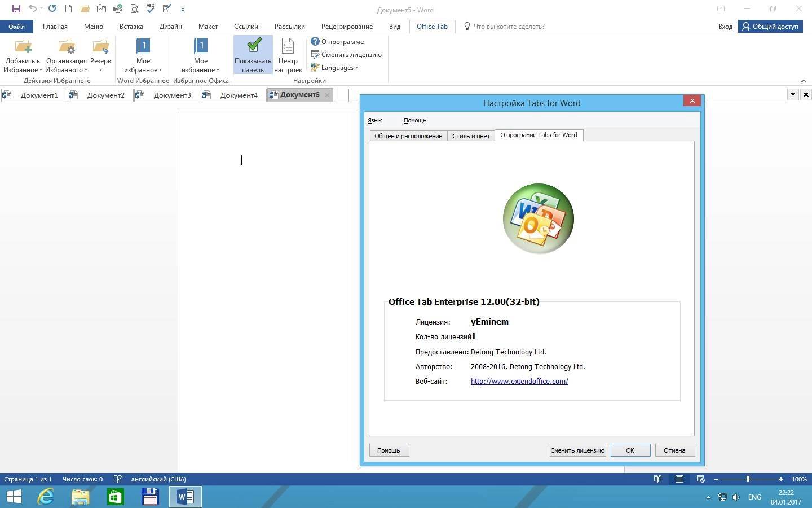Switch to the Рецензирование ribbon tab

347,27
